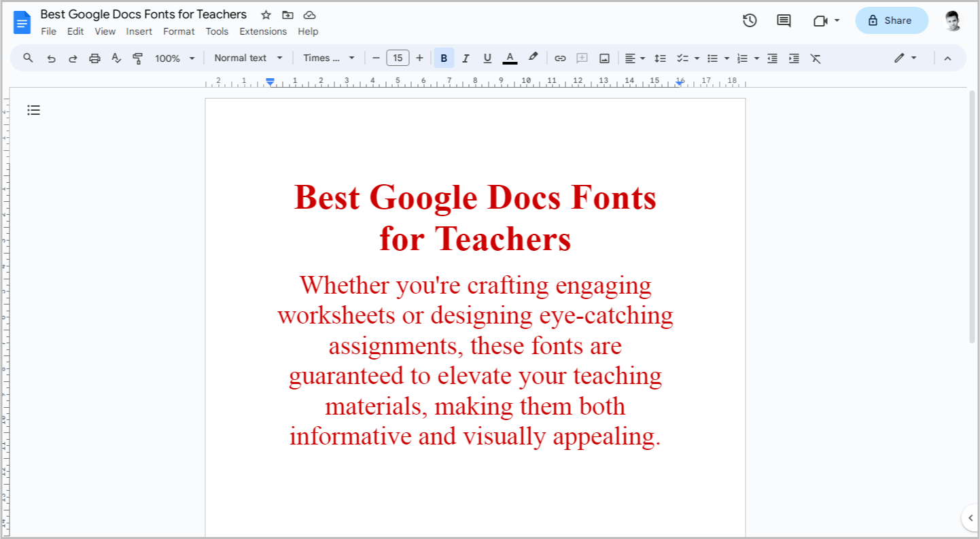
Task: Open the Extensions menu
Action: [x=263, y=31]
